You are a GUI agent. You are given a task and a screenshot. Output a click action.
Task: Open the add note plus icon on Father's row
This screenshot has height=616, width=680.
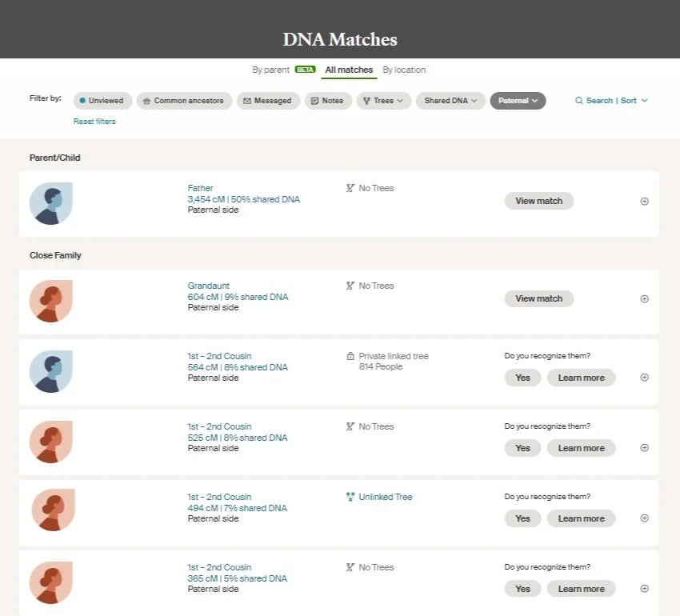click(644, 201)
